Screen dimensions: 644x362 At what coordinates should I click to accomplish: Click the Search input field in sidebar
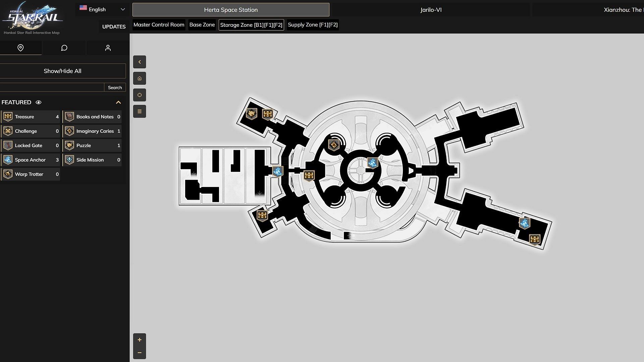[53, 86]
